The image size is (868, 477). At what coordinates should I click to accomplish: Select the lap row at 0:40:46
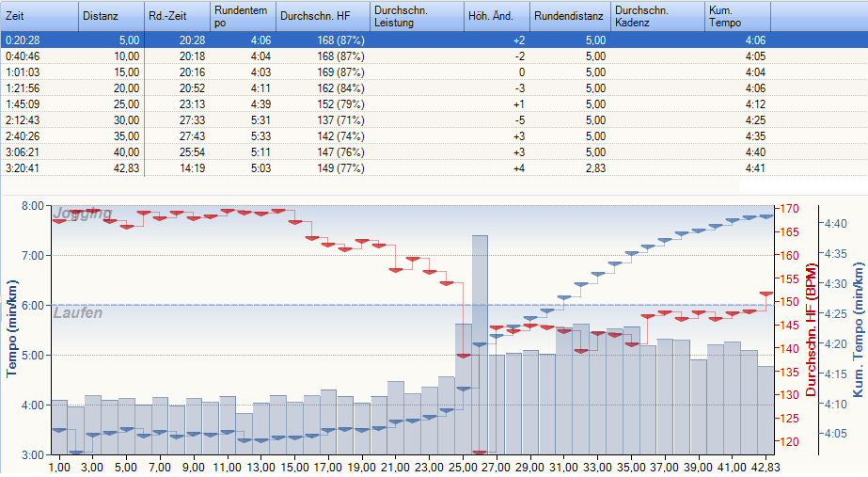click(x=434, y=56)
